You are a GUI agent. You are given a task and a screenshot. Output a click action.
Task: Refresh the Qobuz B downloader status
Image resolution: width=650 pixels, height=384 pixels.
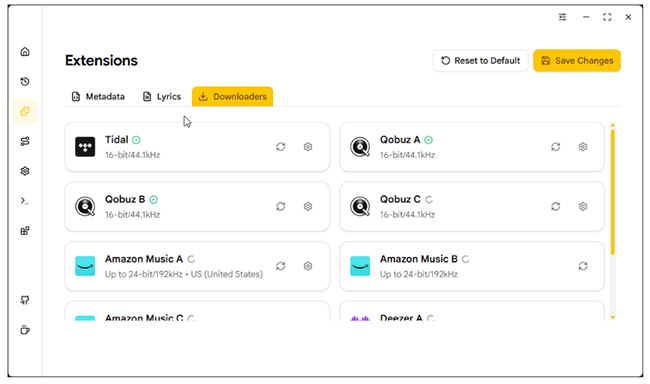tap(281, 207)
